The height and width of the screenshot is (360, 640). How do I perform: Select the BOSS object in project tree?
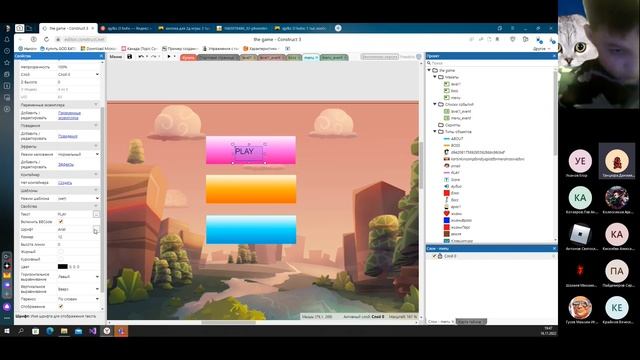point(456,145)
